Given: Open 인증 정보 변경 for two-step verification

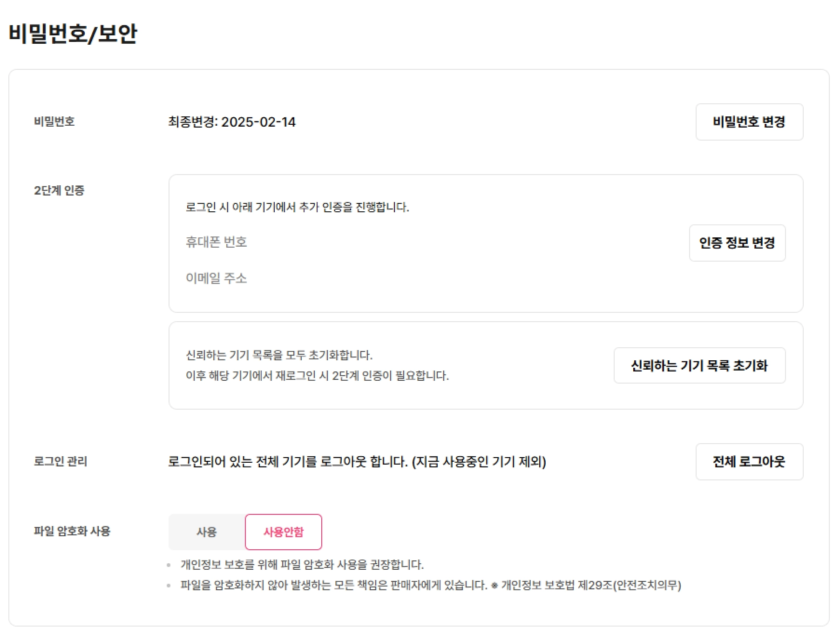Looking at the screenshot, I should (x=737, y=243).
